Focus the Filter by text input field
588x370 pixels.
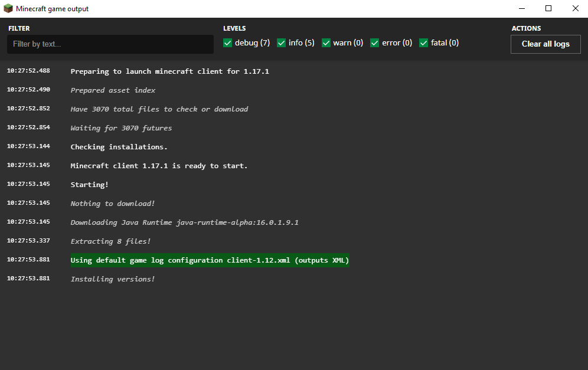[x=110, y=44]
